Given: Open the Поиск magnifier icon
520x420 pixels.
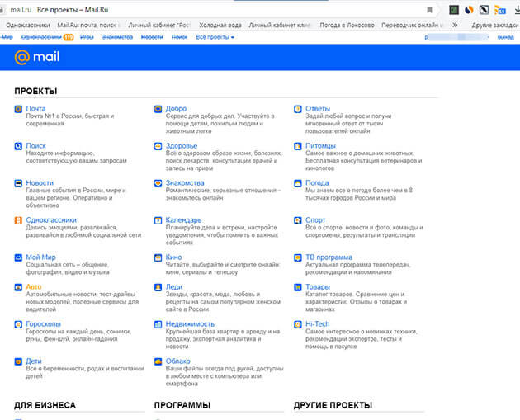Looking at the screenshot, I should (18, 146).
